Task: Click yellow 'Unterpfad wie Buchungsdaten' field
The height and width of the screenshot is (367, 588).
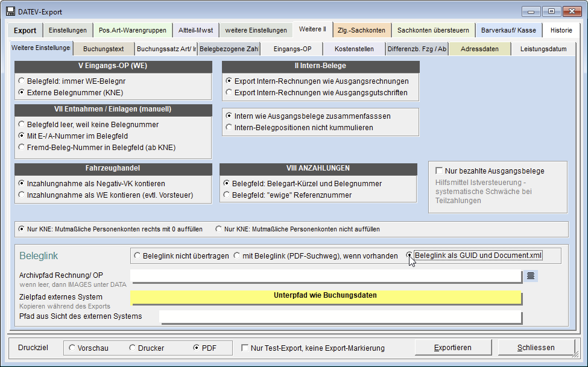Action: click(326, 297)
